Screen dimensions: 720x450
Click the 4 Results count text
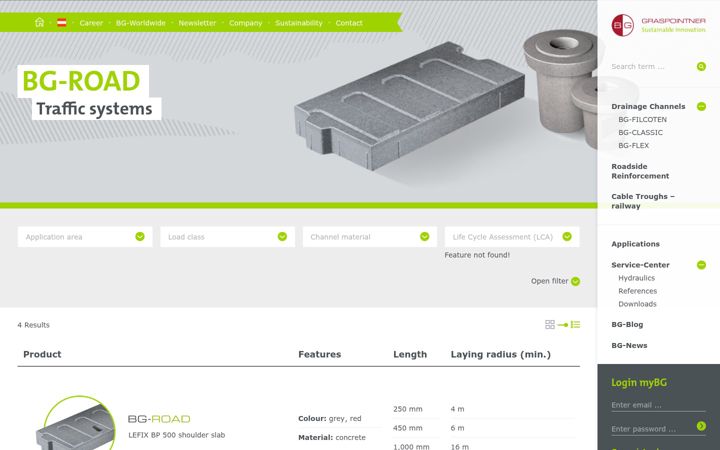pos(34,325)
